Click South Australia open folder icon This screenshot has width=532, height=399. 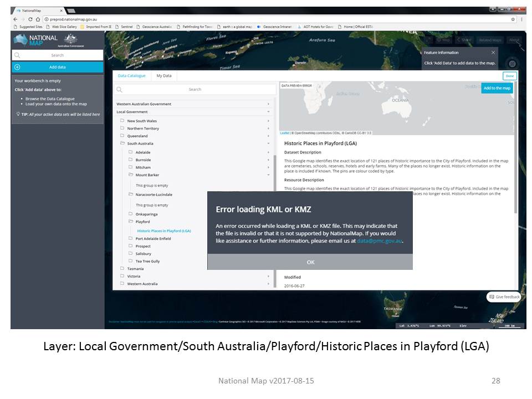tap(122, 143)
